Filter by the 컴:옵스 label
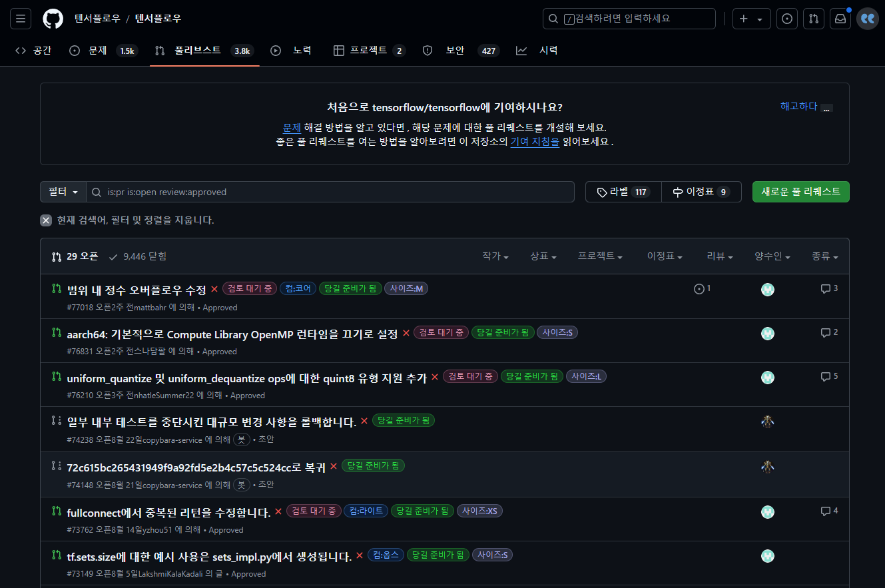 click(386, 555)
